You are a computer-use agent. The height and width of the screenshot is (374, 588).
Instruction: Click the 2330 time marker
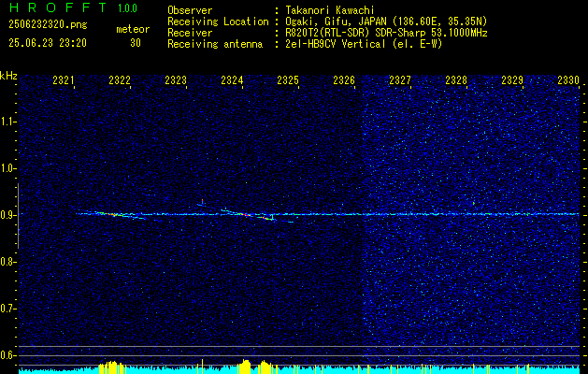[568, 80]
